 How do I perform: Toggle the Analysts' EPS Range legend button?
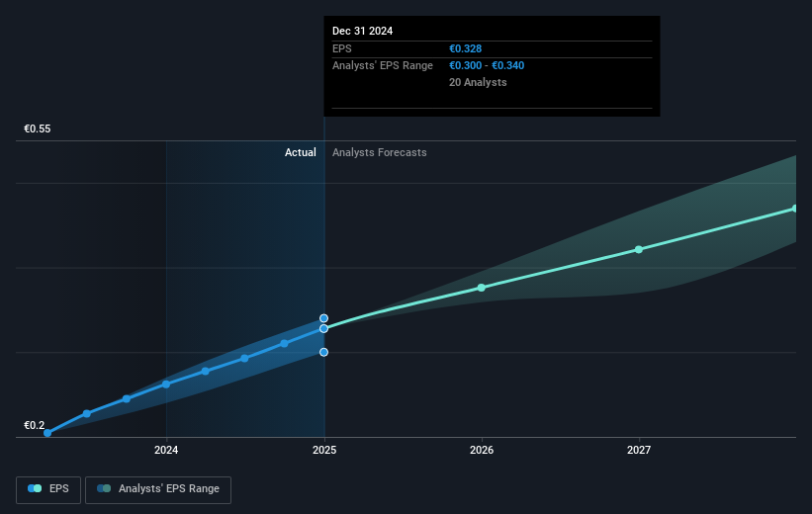(158, 489)
